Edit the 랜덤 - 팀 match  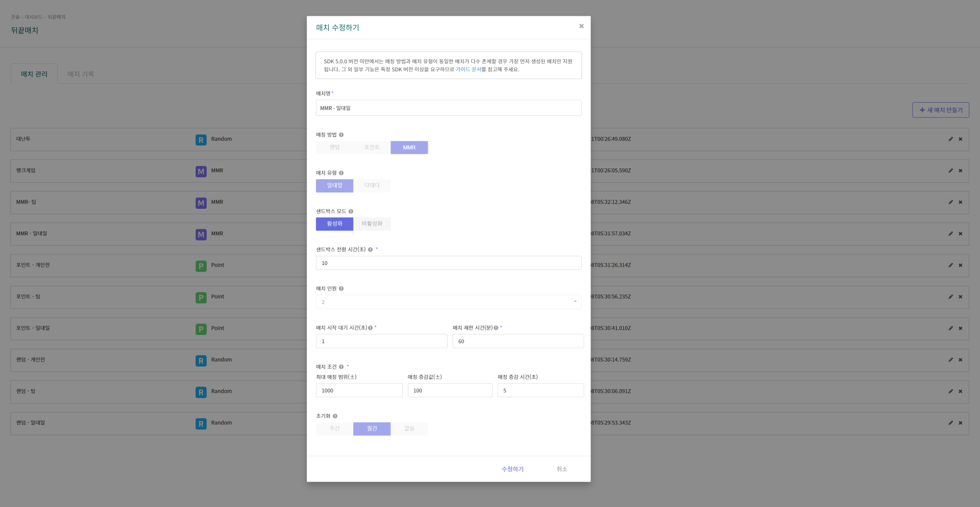950,392
